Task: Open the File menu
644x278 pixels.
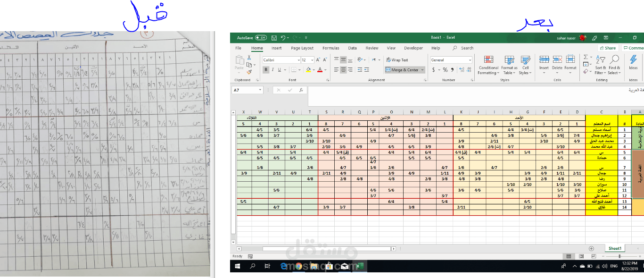Action: coord(238,48)
